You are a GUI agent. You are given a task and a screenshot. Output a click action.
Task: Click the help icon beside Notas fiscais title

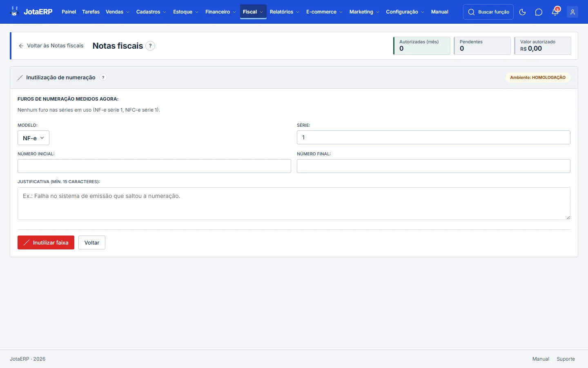tap(150, 46)
